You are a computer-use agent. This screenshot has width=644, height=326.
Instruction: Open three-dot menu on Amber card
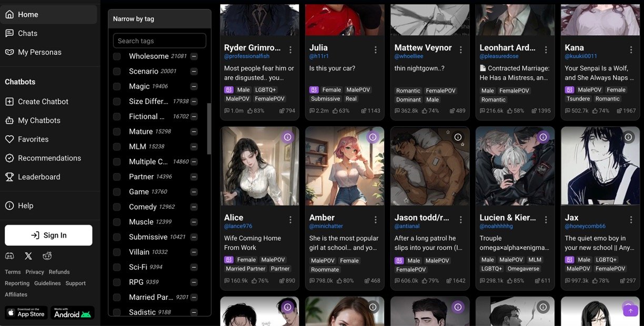(376, 220)
